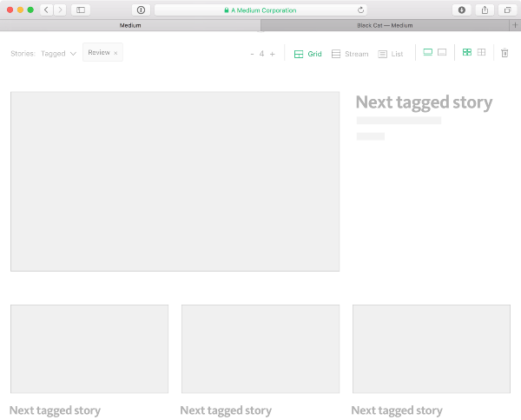The height and width of the screenshot is (420, 521).
Task: Open the show all tabs icon
Action: tap(507, 10)
